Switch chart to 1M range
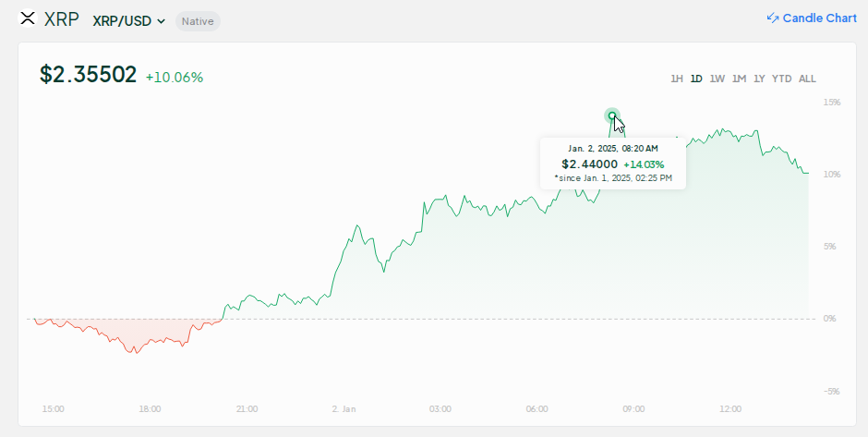The height and width of the screenshot is (437, 868). coord(739,79)
